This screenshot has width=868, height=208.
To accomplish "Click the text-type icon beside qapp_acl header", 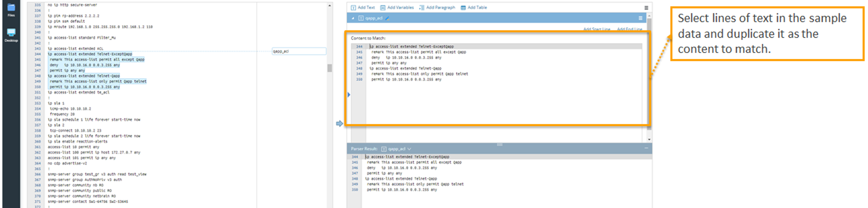I will 361,18.
